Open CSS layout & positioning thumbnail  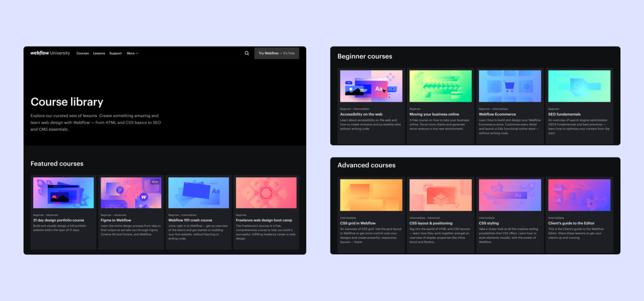click(x=440, y=195)
